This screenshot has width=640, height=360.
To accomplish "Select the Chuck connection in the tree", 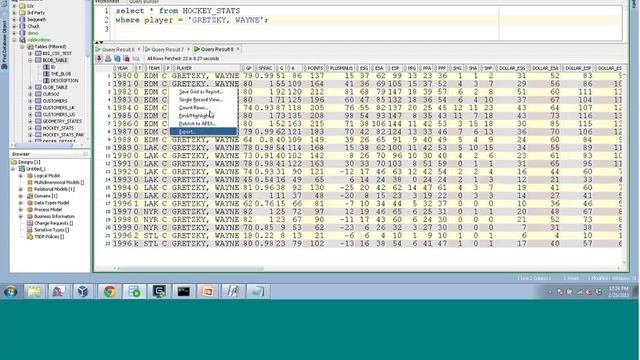I will tap(33, 26).
